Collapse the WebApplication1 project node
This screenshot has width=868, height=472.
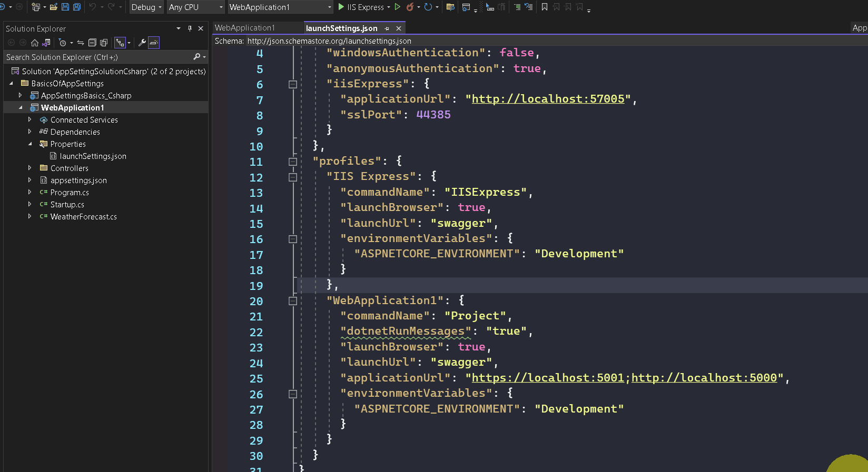pyautogui.click(x=21, y=107)
